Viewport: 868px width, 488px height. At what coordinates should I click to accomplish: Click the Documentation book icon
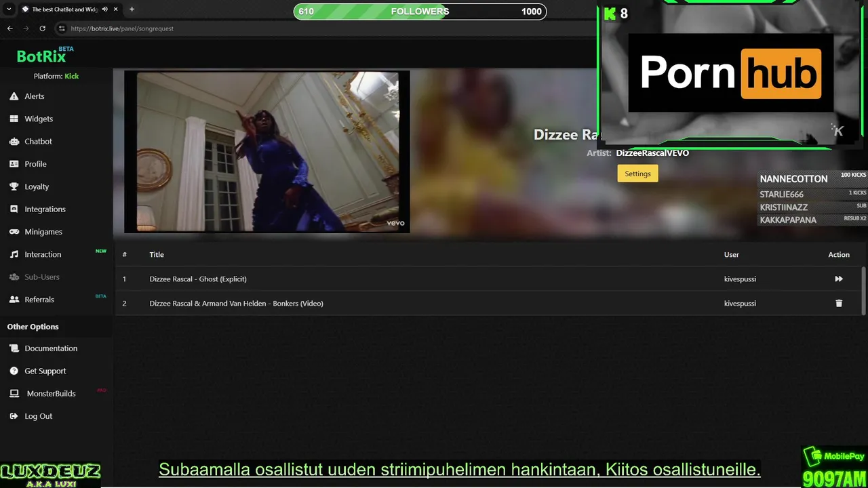(x=14, y=348)
